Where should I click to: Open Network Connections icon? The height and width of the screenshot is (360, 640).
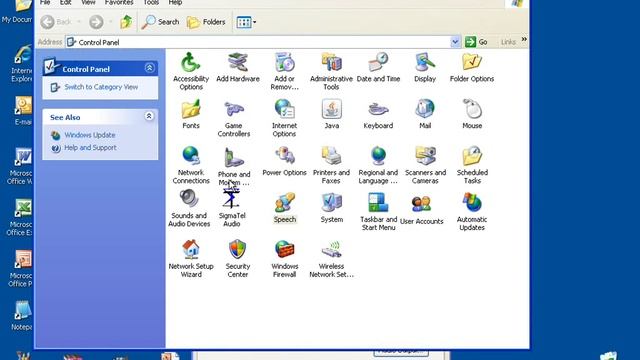click(191, 156)
